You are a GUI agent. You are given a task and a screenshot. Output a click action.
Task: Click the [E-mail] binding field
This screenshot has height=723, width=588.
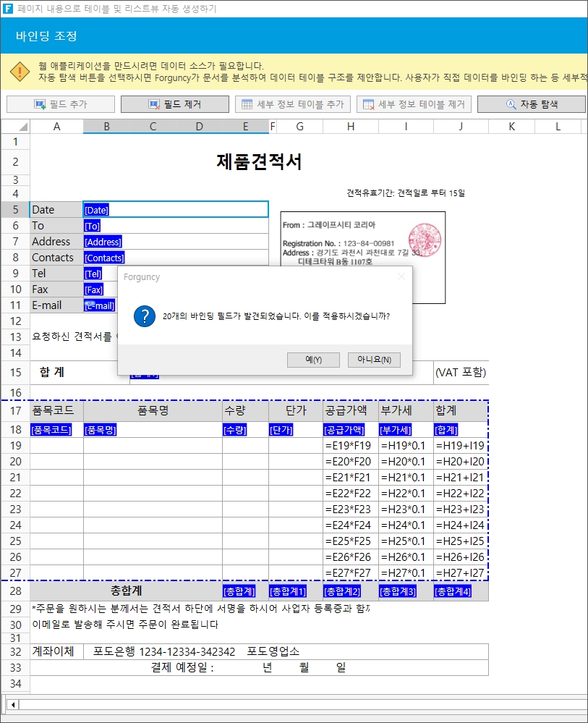tap(100, 305)
